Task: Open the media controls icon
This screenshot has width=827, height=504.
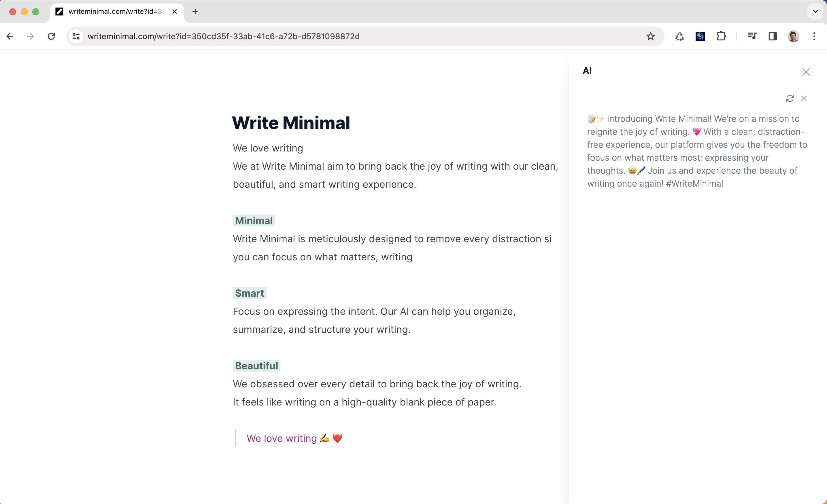Action: [752, 36]
